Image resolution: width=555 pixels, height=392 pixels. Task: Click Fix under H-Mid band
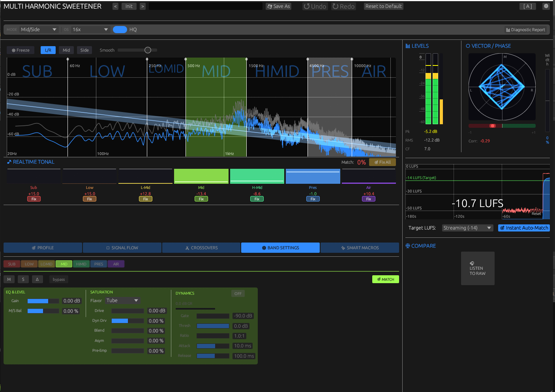pos(257,199)
